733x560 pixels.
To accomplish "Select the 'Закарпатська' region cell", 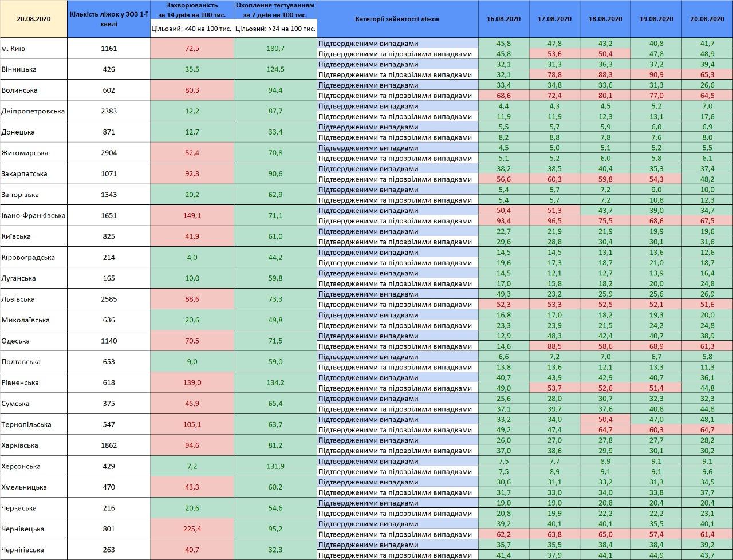I will coord(33,174).
